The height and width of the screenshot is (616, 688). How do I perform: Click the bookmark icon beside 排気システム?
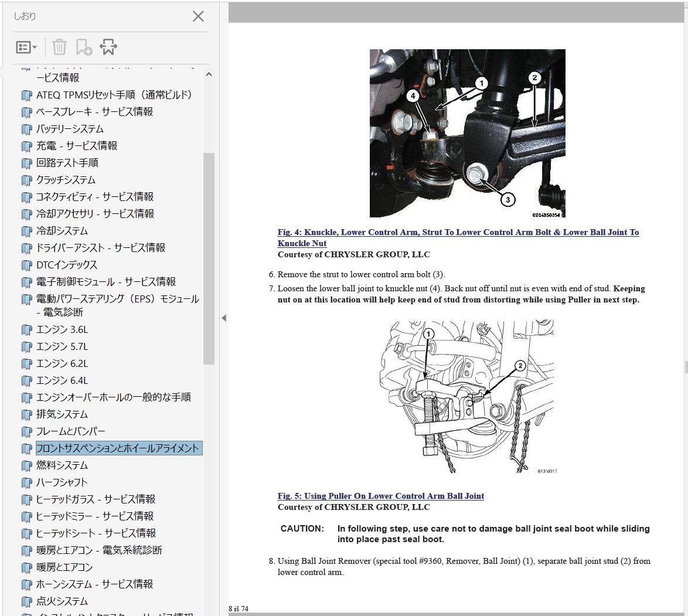26,415
